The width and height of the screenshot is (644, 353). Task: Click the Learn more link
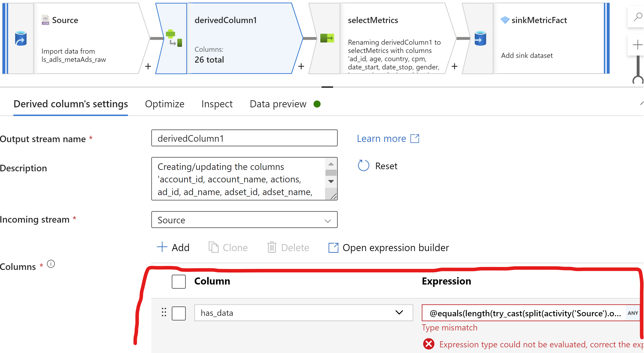point(381,138)
